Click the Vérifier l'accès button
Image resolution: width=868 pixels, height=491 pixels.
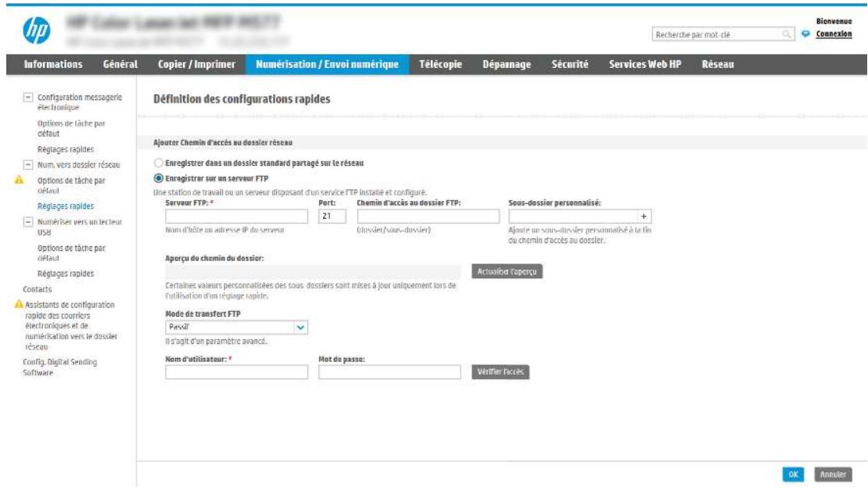[x=500, y=372]
